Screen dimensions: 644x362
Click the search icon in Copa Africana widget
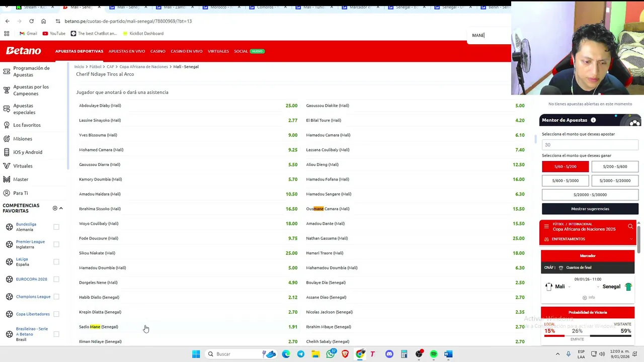pos(630,227)
